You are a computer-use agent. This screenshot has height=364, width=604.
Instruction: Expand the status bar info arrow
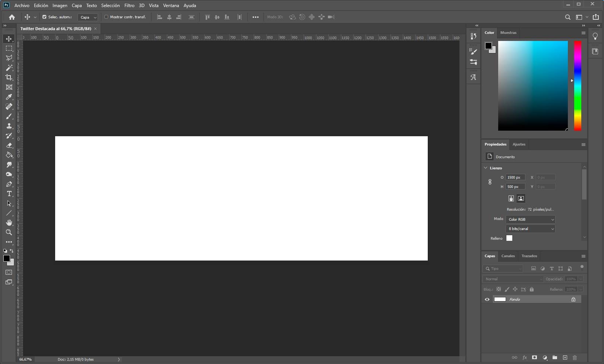[119, 360]
